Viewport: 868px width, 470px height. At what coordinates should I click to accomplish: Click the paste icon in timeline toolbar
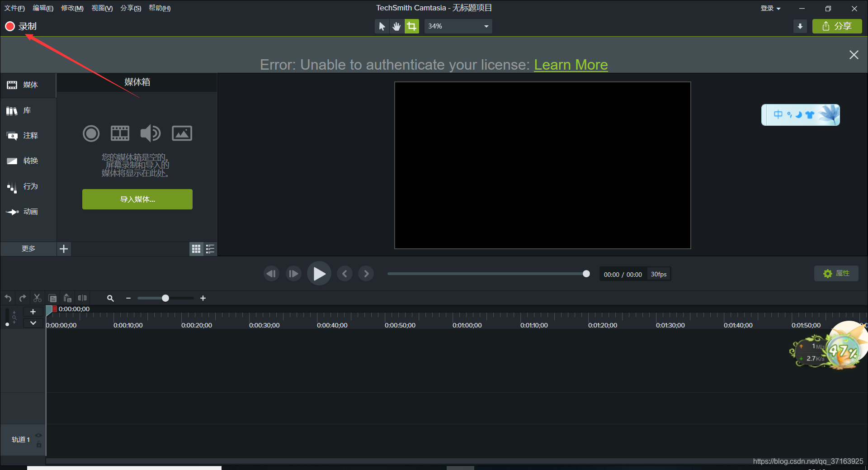pos(67,299)
